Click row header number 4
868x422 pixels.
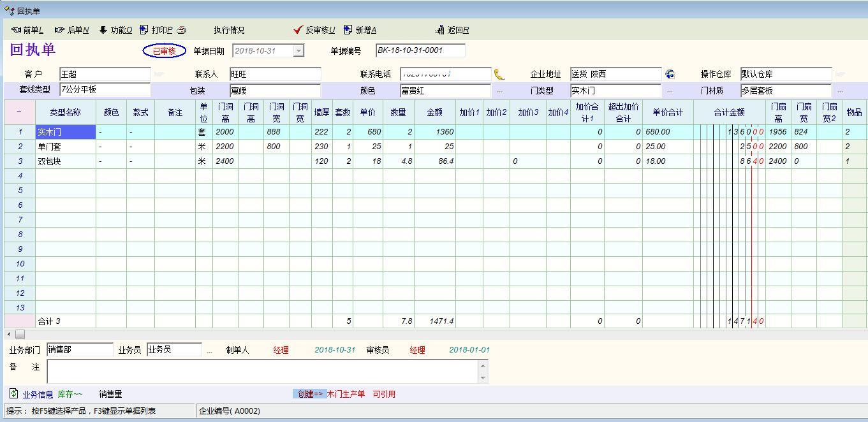pos(20,175)
